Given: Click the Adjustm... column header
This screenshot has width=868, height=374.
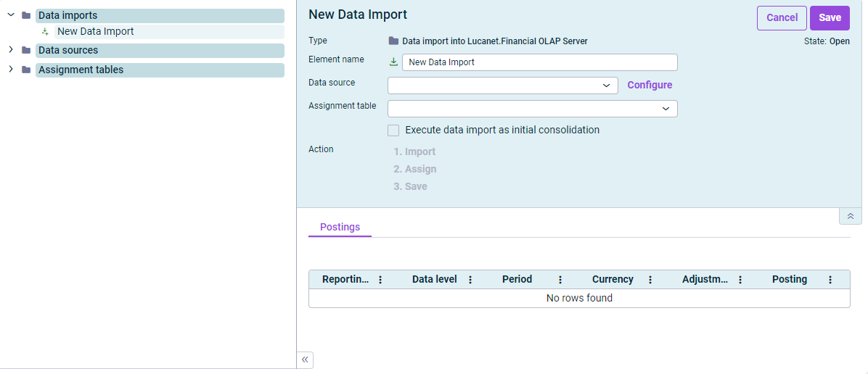Looking at the screenshot, I should 705,279.
